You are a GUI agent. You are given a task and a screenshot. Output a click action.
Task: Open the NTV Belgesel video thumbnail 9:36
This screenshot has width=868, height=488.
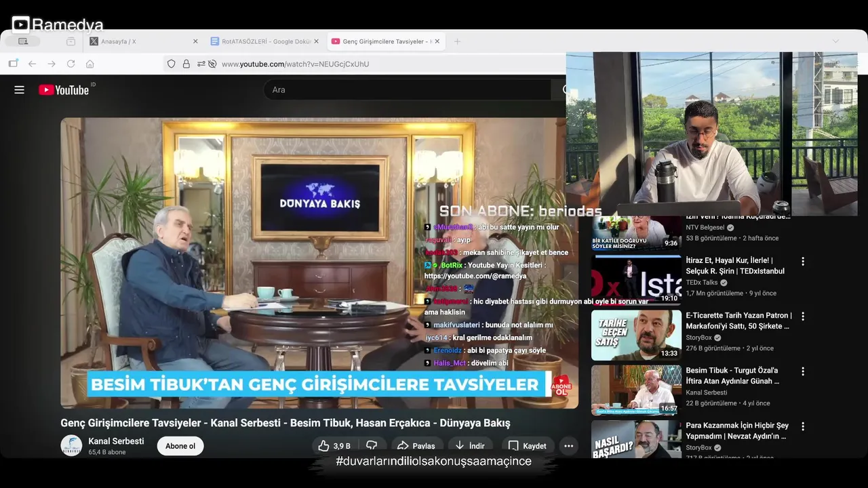click(636, 232)
